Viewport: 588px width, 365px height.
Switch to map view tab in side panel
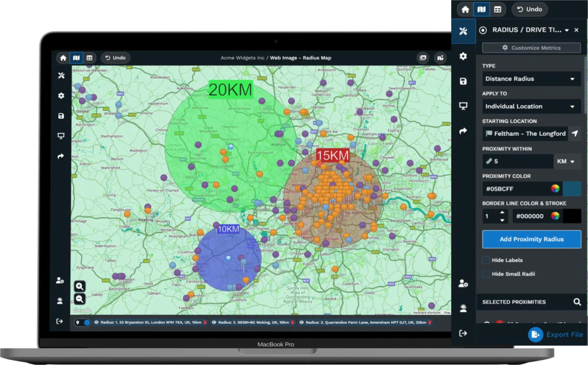(x=482, y=9)
